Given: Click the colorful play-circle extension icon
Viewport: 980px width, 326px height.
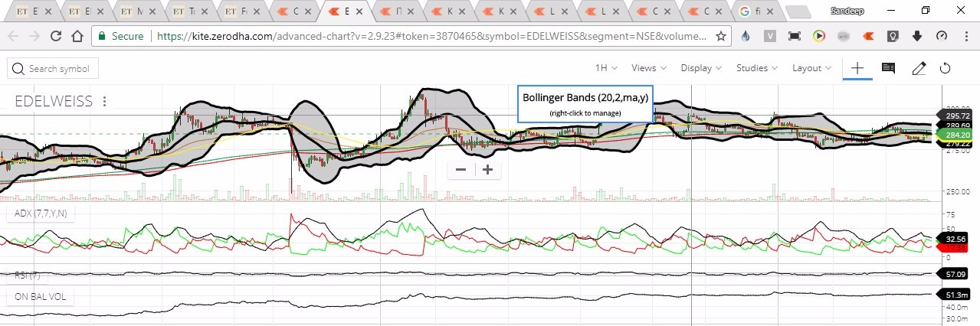Looking at the screenshot, I should (x=819, y=36).
